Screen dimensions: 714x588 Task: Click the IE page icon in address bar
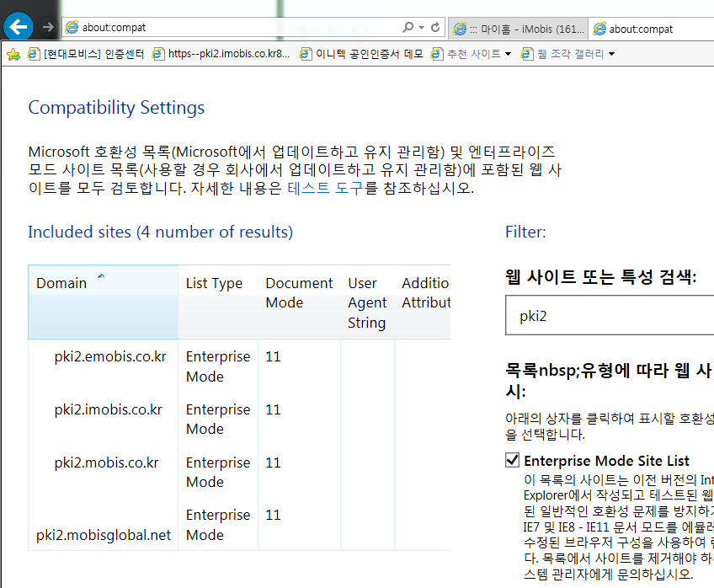[x=72, y=27]
